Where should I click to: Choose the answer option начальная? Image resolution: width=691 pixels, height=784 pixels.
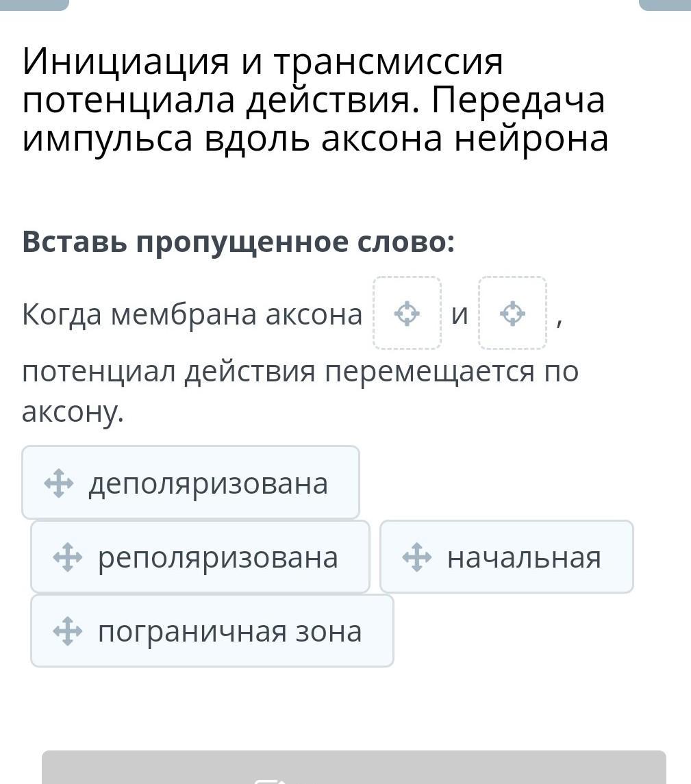tap(524, 557)
